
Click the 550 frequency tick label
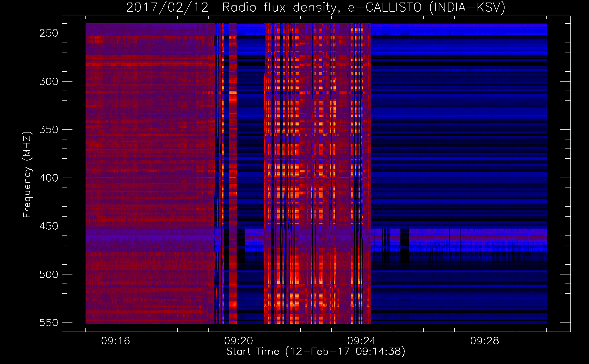pos(49,323)
